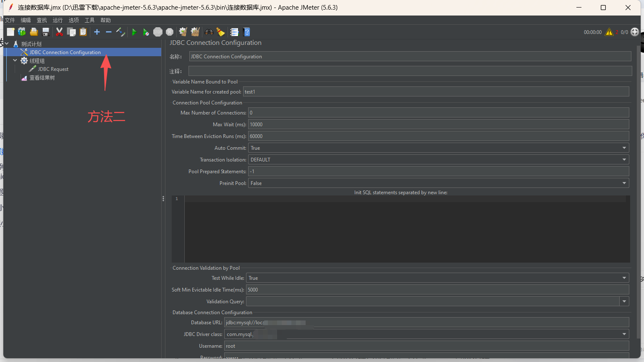This screenshot has width=644, height=362.
Task: Collapse the 测试计划 tree node
Action: 7,44
